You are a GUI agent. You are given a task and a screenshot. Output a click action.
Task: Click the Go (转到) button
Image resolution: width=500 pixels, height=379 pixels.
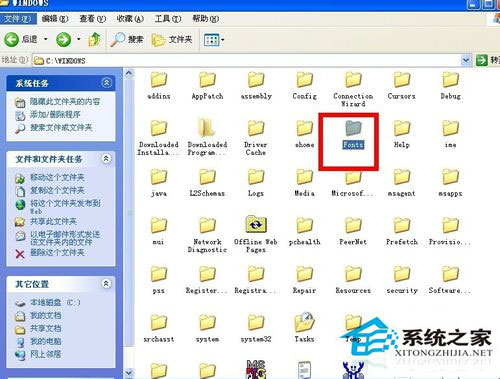(x=487, y=60)
